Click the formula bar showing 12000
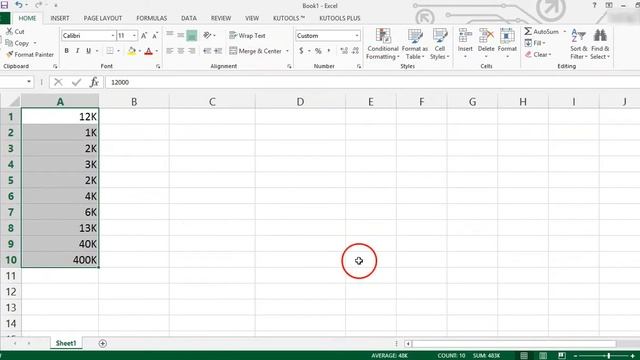Screen dimensions: 640x360 [x=372, y=82]
